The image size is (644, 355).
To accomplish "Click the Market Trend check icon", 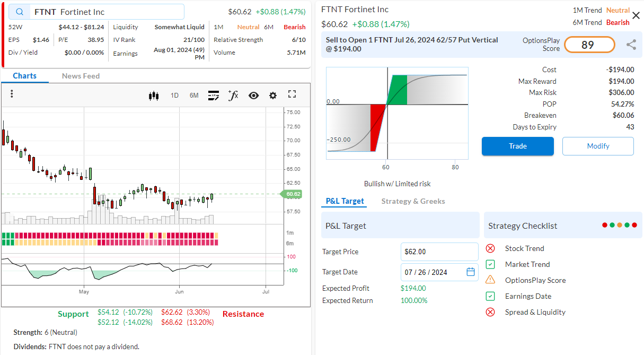I will [x=490, y=264].
